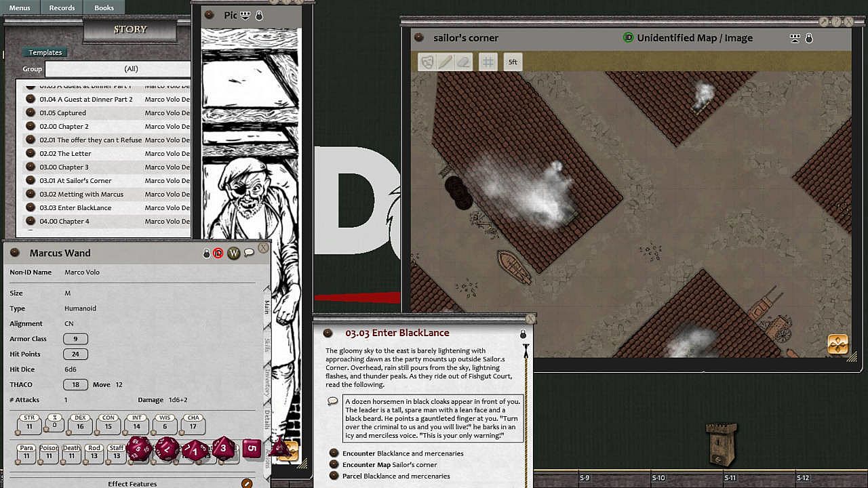Switch to Skills tab on Marcus Wand sheet

pos(267,345)
